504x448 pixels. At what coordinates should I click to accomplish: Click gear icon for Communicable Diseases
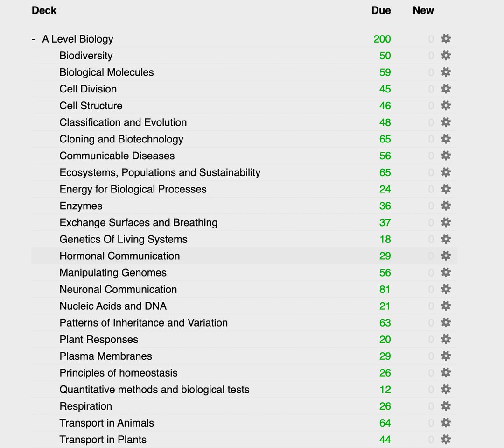click(x=446, y=156)
